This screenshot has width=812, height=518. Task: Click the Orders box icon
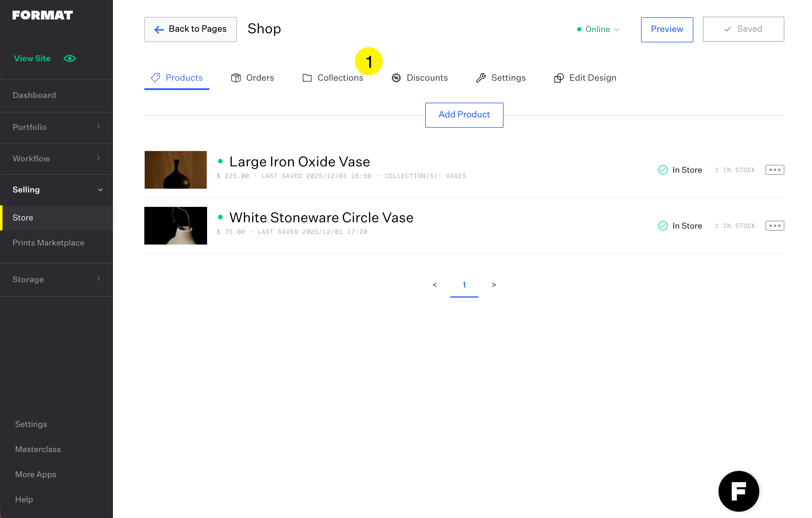[x=236, y=78]
